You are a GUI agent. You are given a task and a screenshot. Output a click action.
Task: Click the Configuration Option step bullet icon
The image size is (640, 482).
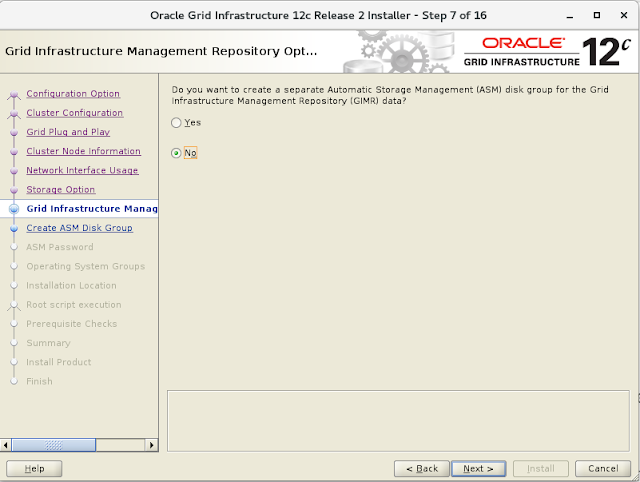click(x=14, y=95)
